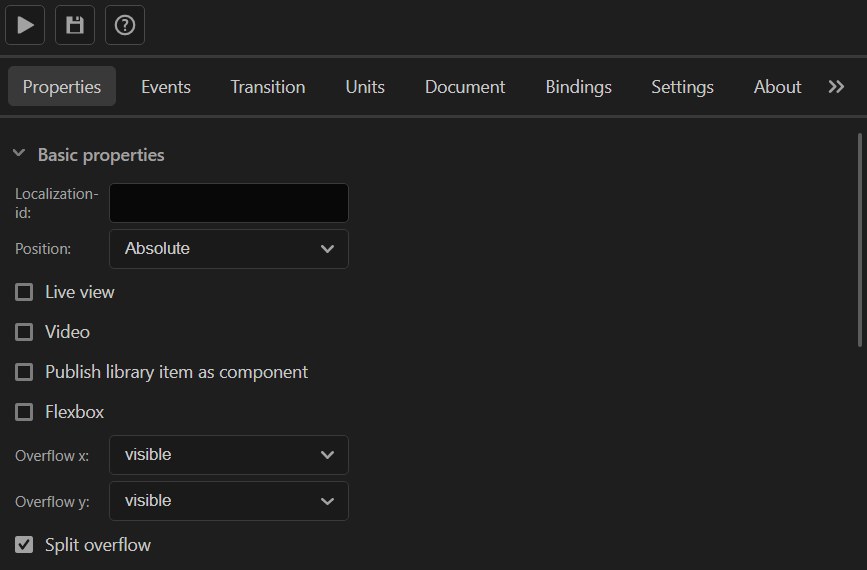Open the Settings tab
Image resolution: width=867 pixels, height=570 pixels.
click(682, 87)
